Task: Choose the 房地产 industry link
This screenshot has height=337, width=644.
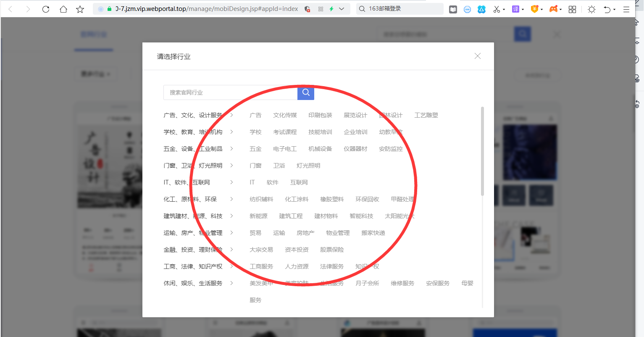Action: (305, 232)
